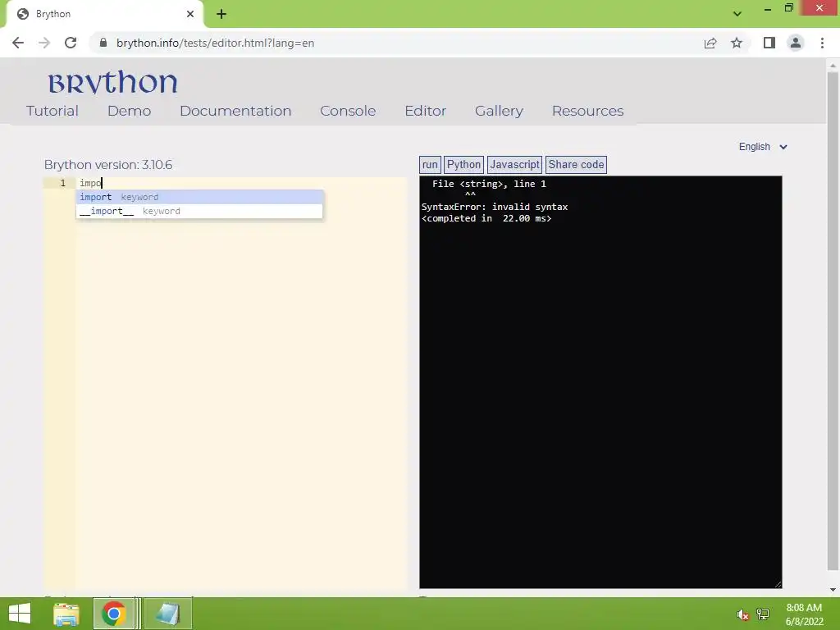Open a new browser tab

pos(221,14)
